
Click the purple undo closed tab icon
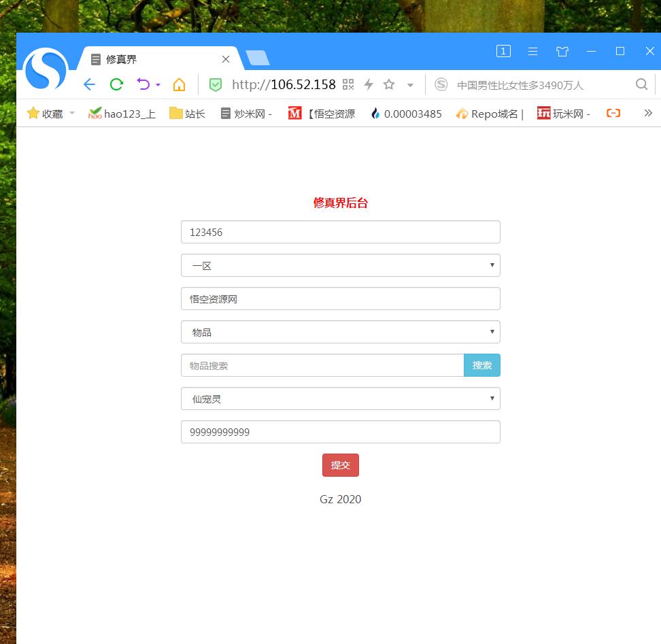pyautogui.click(x=143, y=84)
